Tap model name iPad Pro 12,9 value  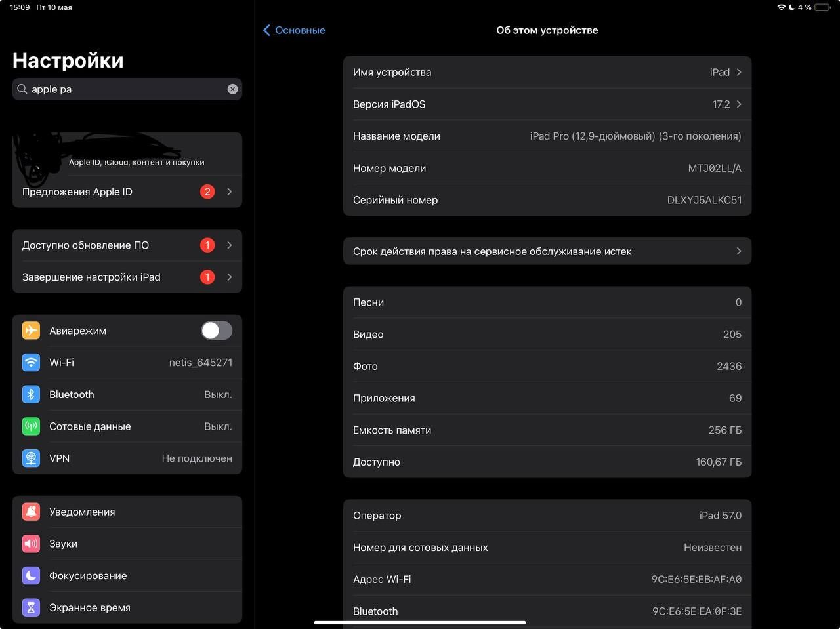pos(635,136)
